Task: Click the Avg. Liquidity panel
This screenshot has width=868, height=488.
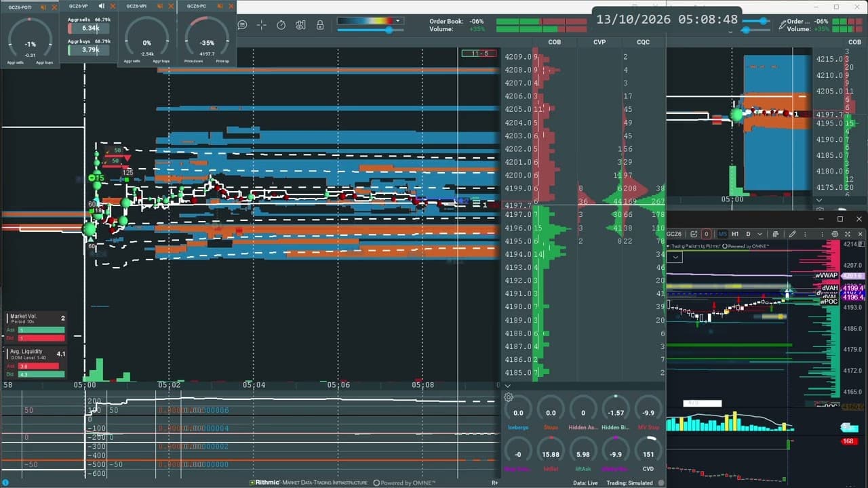Action: pos(36,363)
